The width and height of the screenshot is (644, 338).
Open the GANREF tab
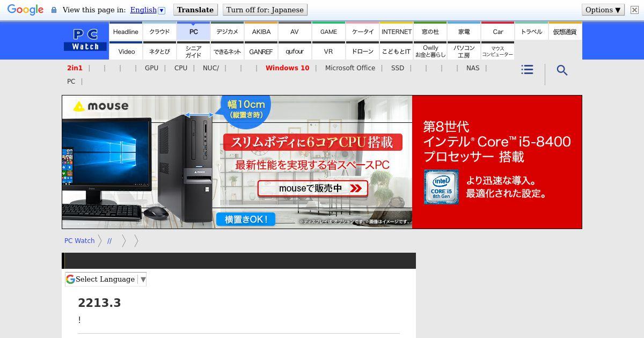tap(261, 51)
